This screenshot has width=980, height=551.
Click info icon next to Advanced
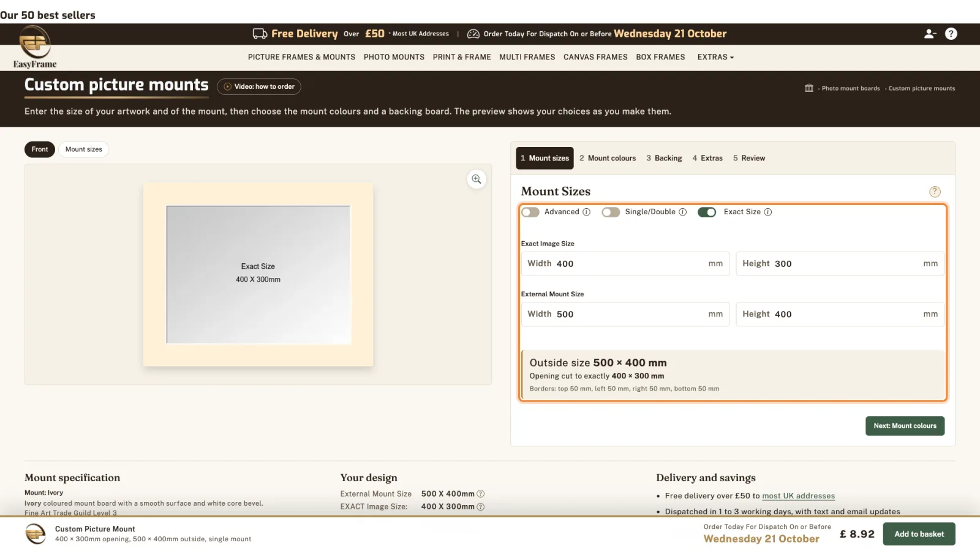pyautogui.click(x=586, y=212)
